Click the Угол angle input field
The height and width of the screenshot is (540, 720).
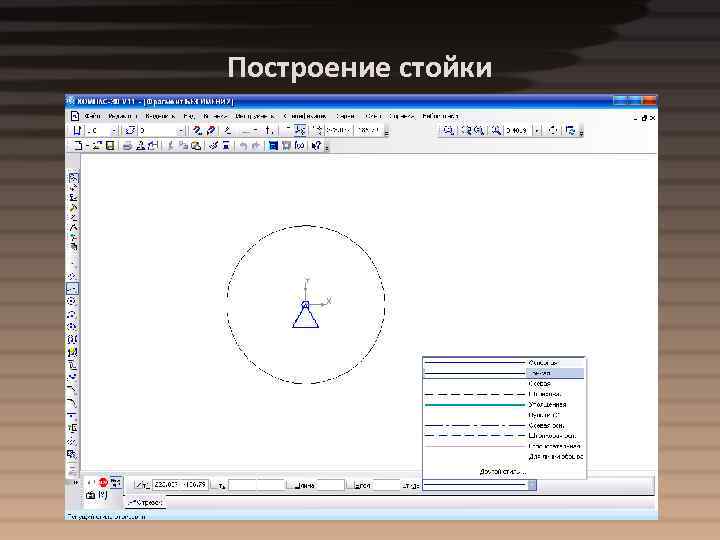tap(386, 485)
